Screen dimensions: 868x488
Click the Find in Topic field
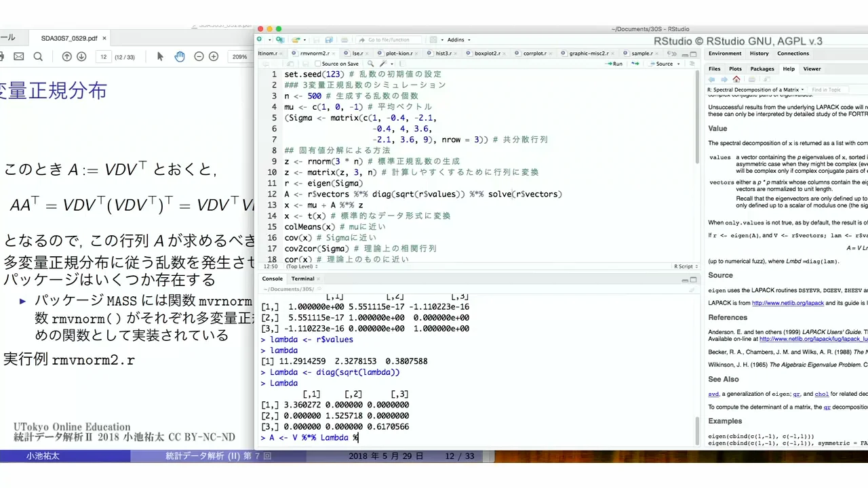[x=828, y=89]
